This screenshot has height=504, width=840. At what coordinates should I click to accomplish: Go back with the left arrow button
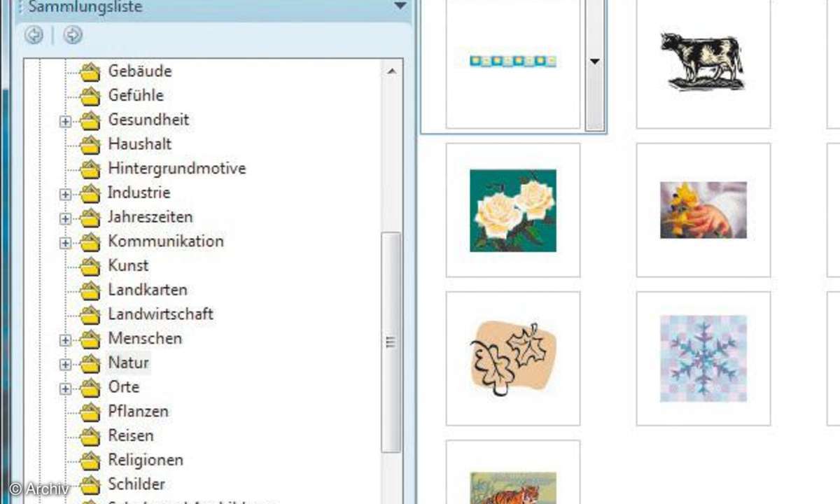tap(34, 35)
